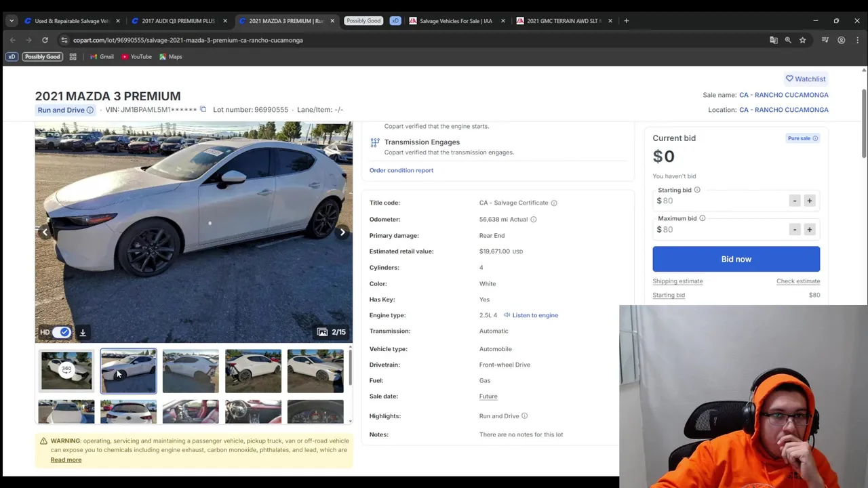Click the address bar URL
The height and width of the screenshot is (488, 868).
188,40
